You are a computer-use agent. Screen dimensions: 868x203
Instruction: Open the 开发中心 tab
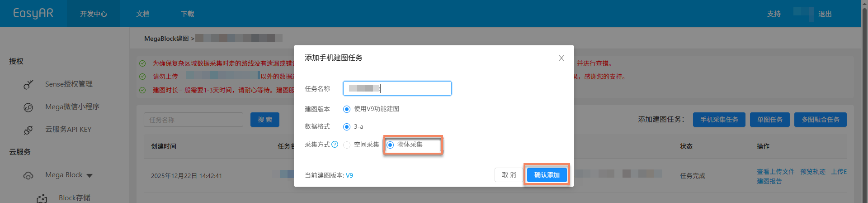[x=94, y=14]
